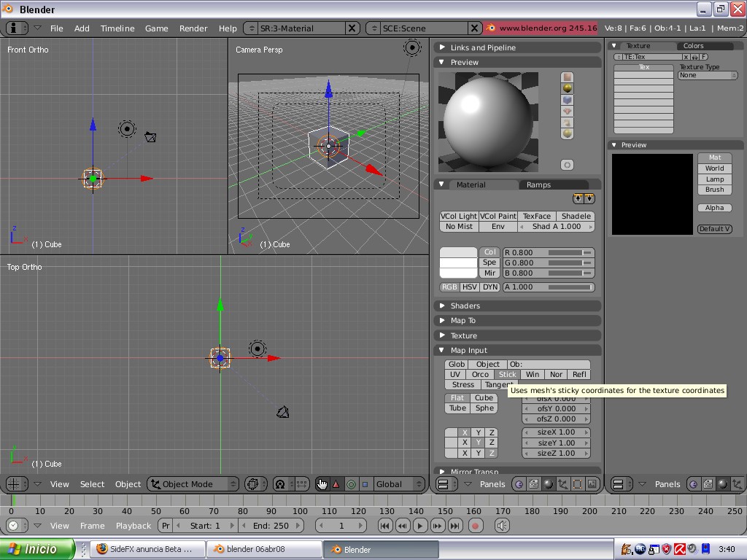Image resolution: width=747 pixels, height=560 pixels.
Task: Click the info window type icon
Action: click(18, 28)
